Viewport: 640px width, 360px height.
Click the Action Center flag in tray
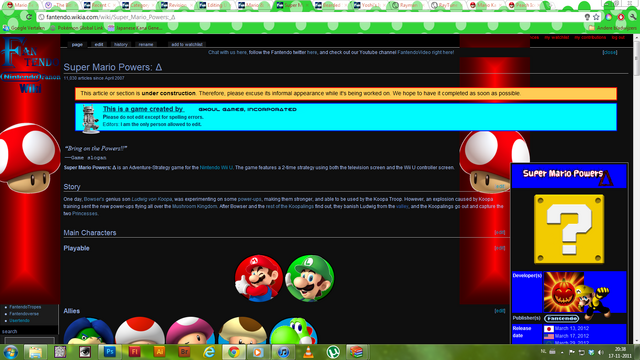click(x=572, y=352)
